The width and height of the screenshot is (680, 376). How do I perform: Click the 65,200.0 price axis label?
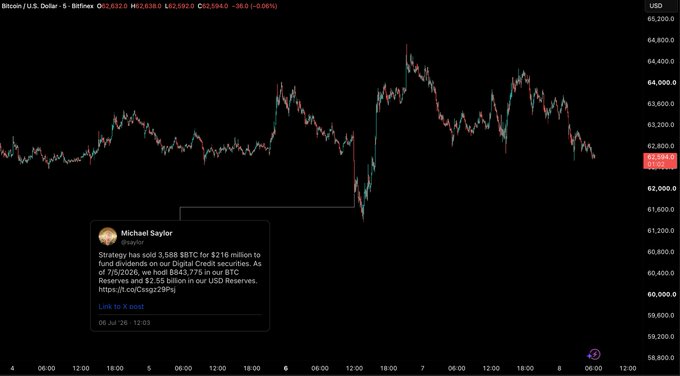[661, 19]
